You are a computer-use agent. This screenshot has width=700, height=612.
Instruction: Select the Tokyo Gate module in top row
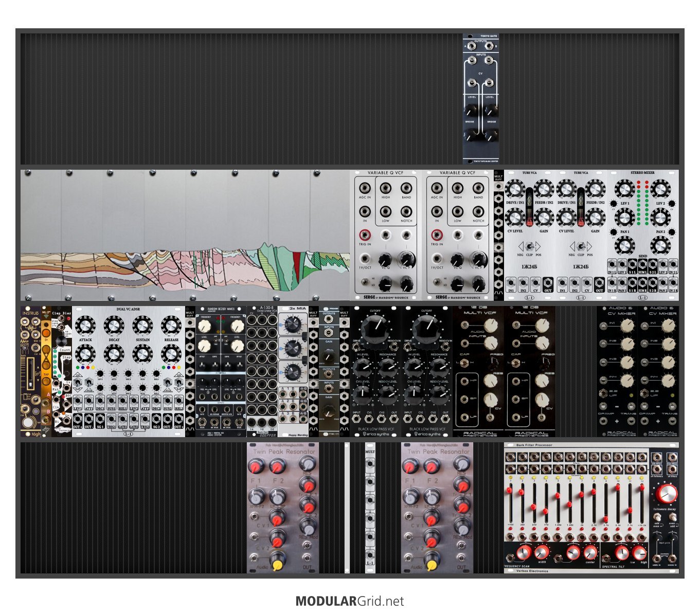pyautogui.click(x=481, y=99)
